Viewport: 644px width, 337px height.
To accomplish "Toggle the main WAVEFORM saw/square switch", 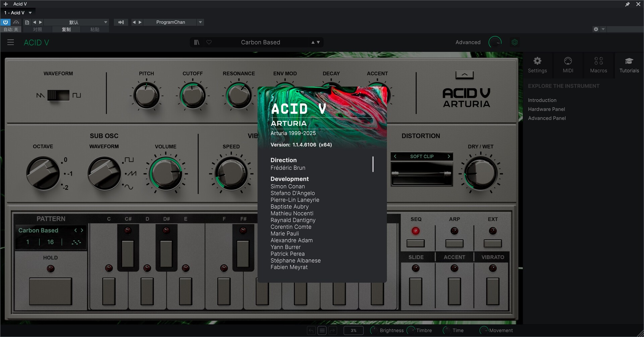I will pyautogui.click(x=58, y=95).
